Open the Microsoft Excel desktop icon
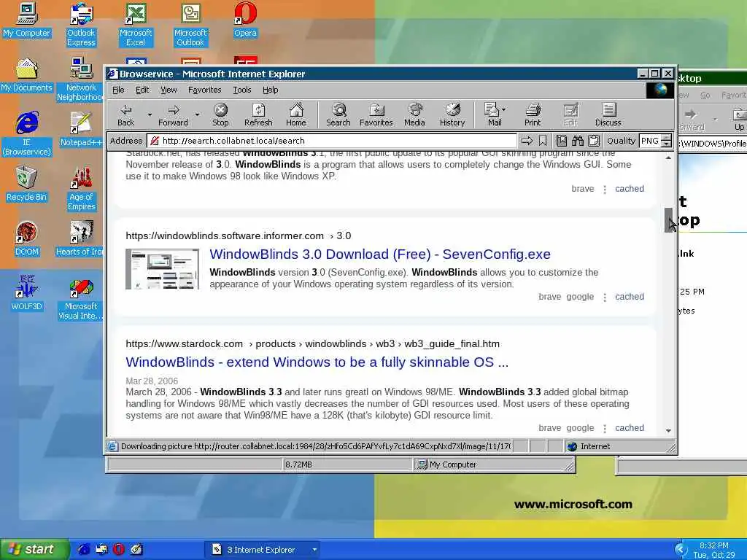Screen dimensions: 747x560 pyautogui.click(x=136, y=25)
